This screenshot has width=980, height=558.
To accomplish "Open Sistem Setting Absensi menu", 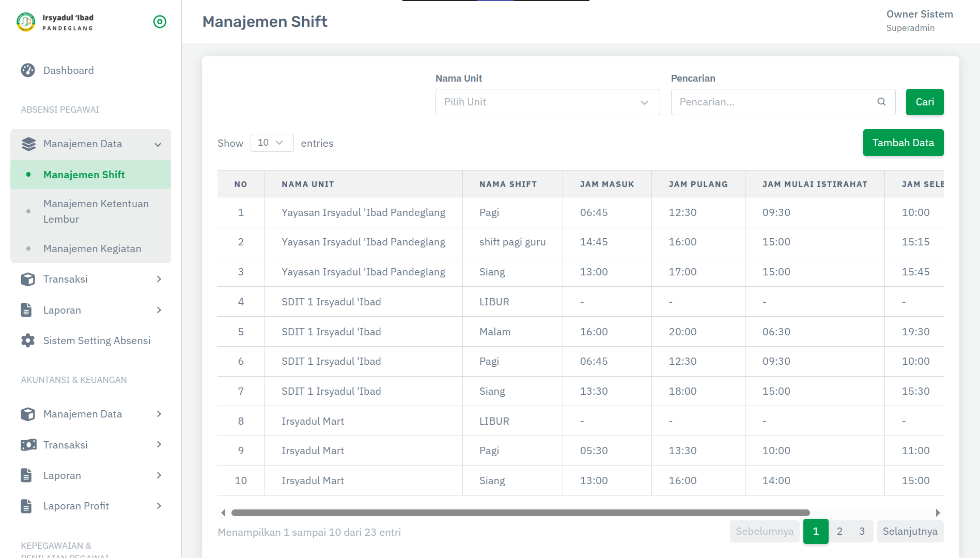I will pyautogui.click(x=90, y=340).
